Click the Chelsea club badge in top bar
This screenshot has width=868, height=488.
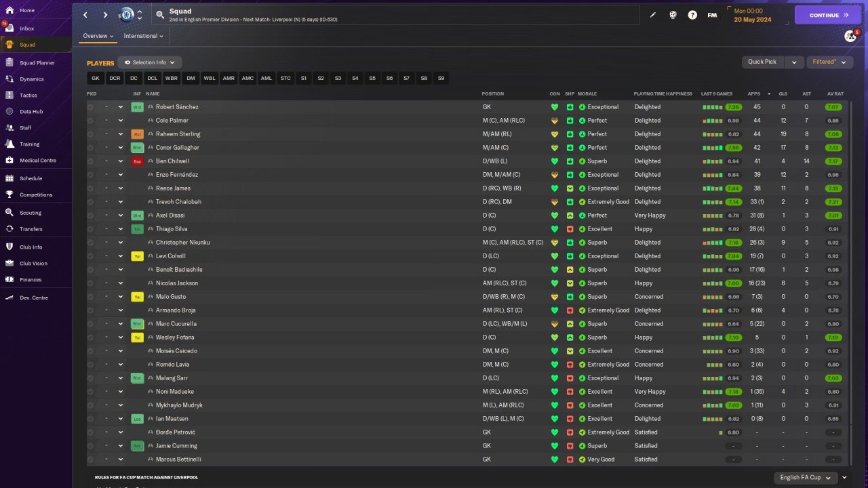coord(126,15)
